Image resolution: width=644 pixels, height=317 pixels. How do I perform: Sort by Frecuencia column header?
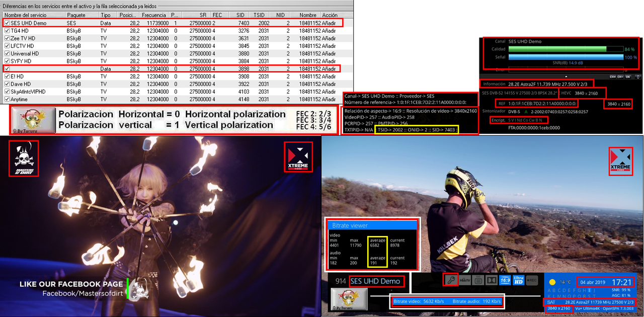click(x=154, y=15)
